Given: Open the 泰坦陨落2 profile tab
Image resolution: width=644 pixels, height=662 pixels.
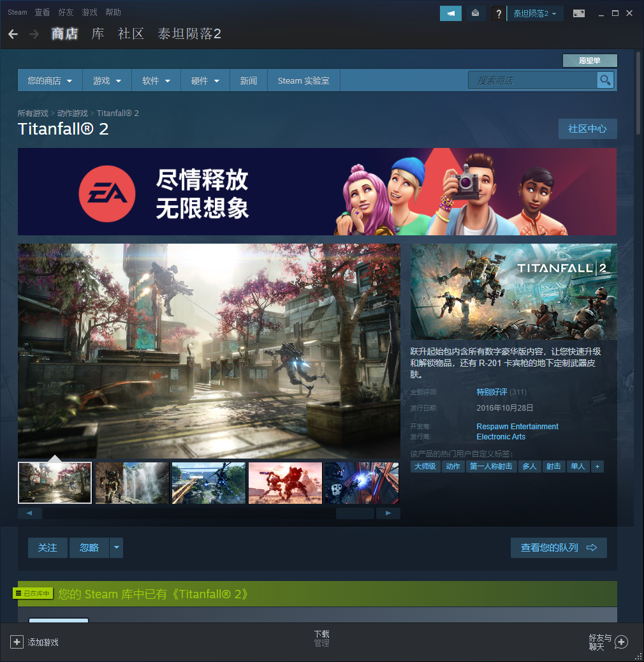Looking at the screenshot, I should pyautogui.click(x=189, y=34).
